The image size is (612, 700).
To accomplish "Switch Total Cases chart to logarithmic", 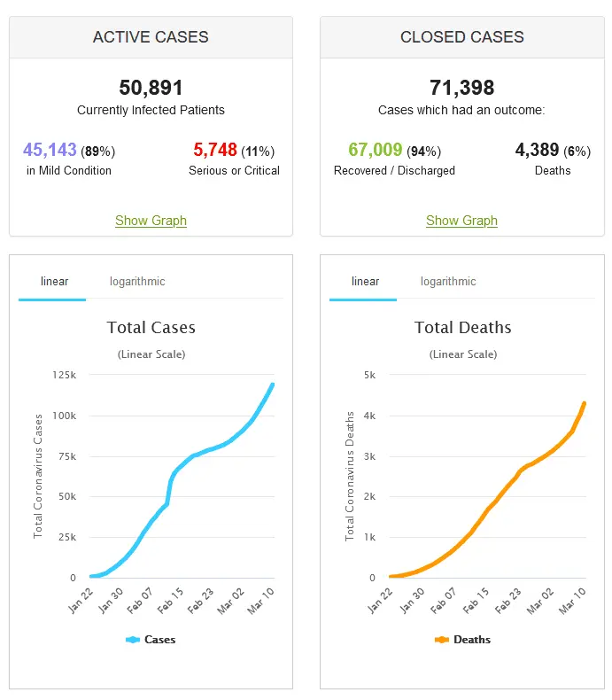I will (137, 282).
